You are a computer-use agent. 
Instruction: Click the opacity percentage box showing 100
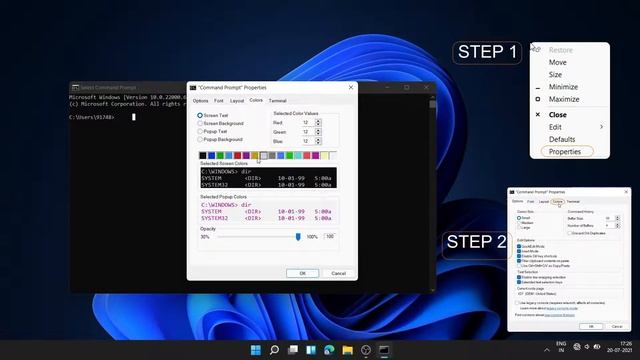[x=330, y=236]
